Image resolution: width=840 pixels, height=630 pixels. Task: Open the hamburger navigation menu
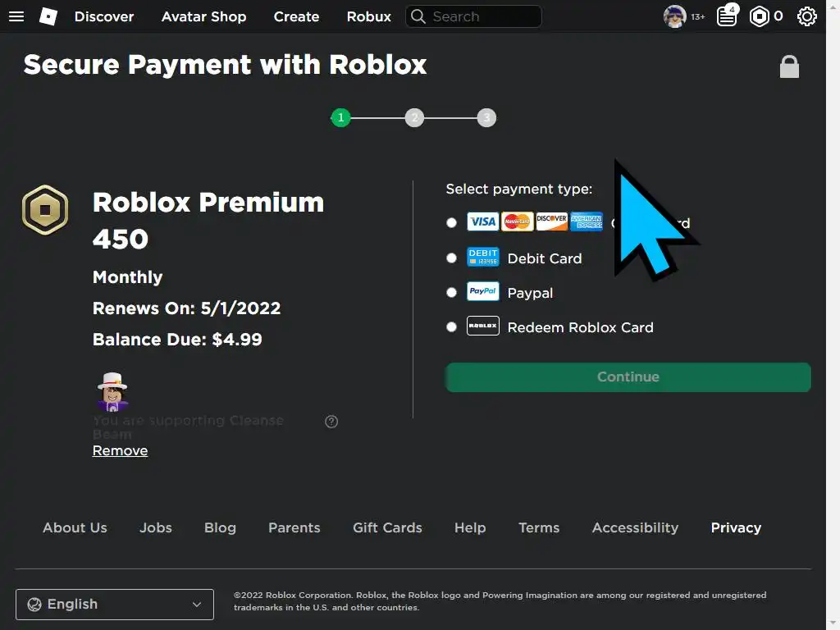pyautogui.click(x=16, y=16)
